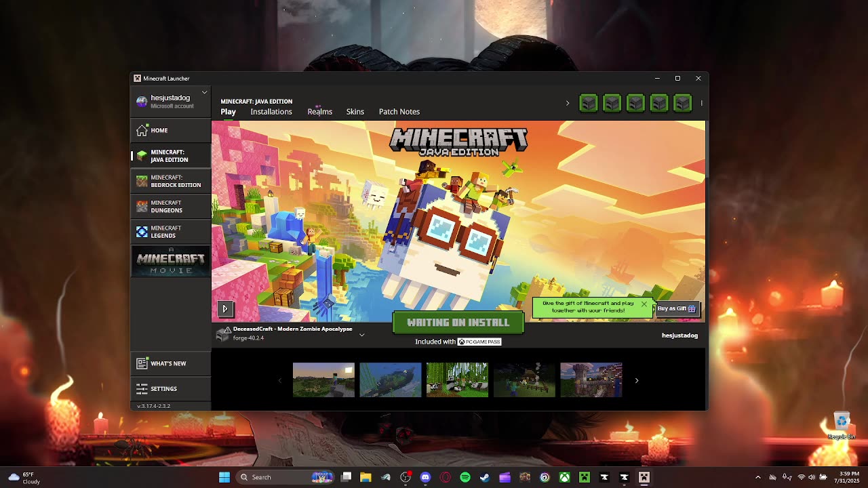Open the launcher Settings
Screen dimensions: 868x488
tap(171, 388)
